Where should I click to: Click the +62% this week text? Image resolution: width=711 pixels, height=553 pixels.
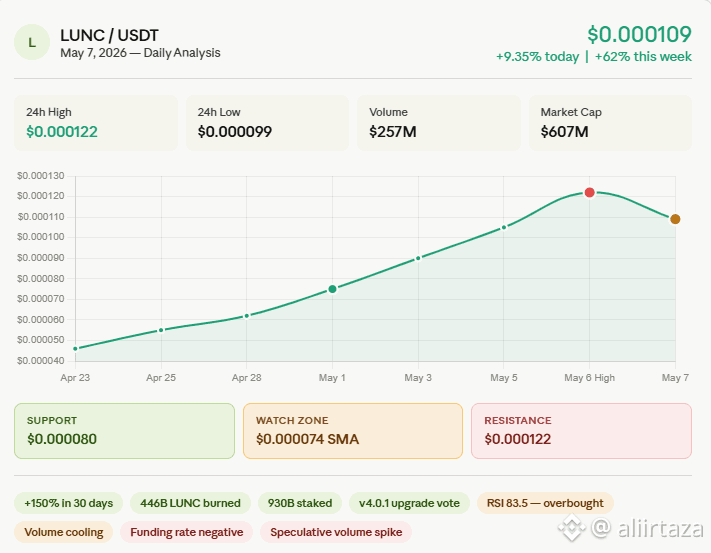[x=643, y=57]
